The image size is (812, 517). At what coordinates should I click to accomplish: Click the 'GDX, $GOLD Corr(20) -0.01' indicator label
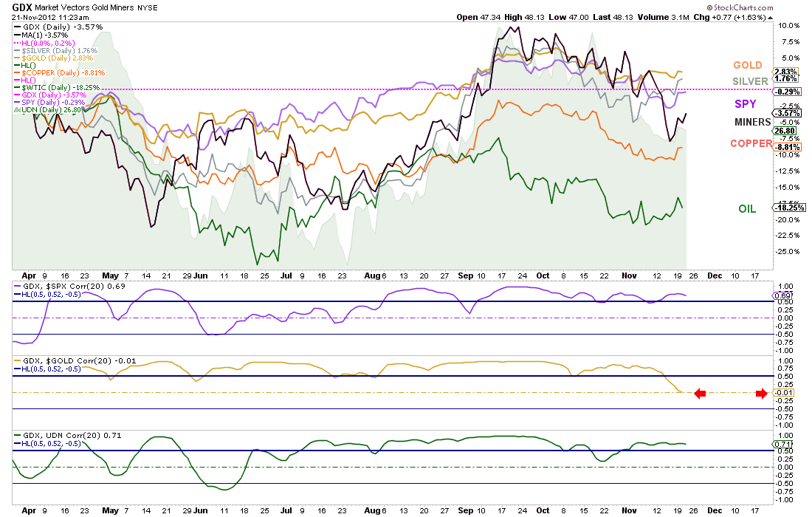(x=75, y=360)
